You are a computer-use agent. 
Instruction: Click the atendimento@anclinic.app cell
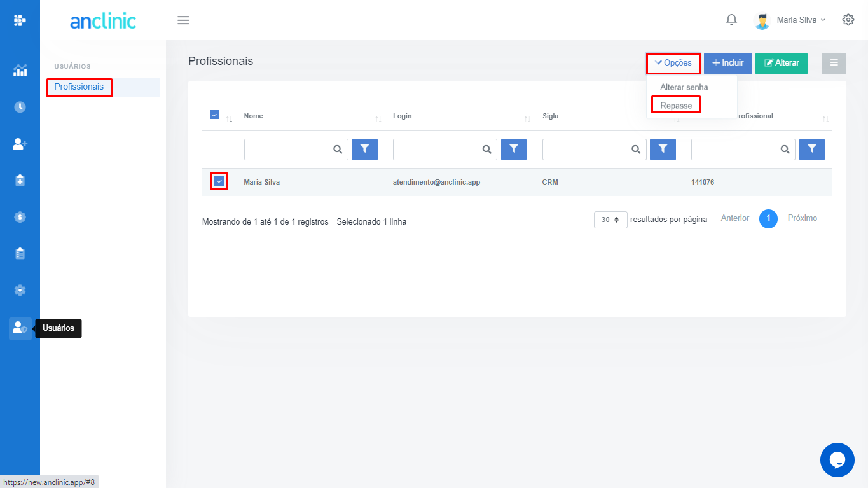click(x=436, y=182)
